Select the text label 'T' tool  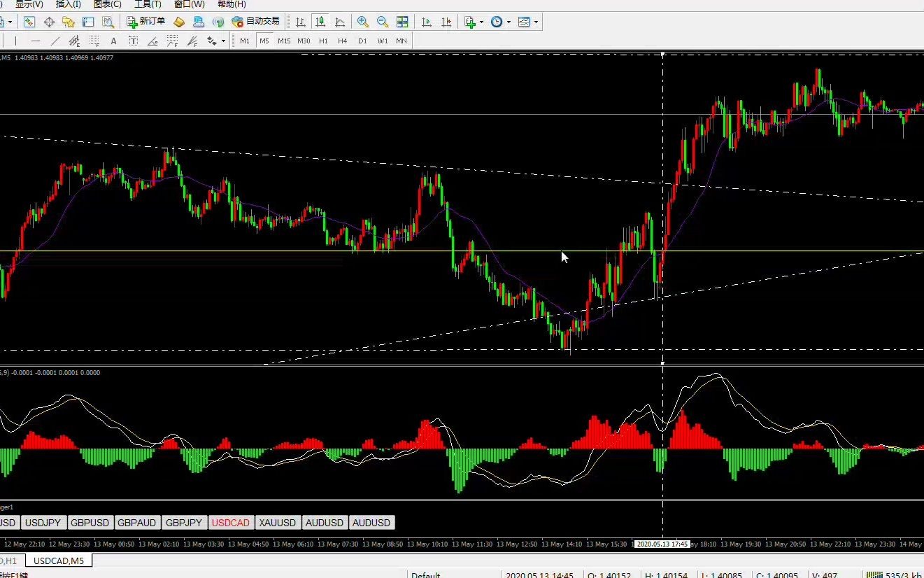[x=133, y=41]
